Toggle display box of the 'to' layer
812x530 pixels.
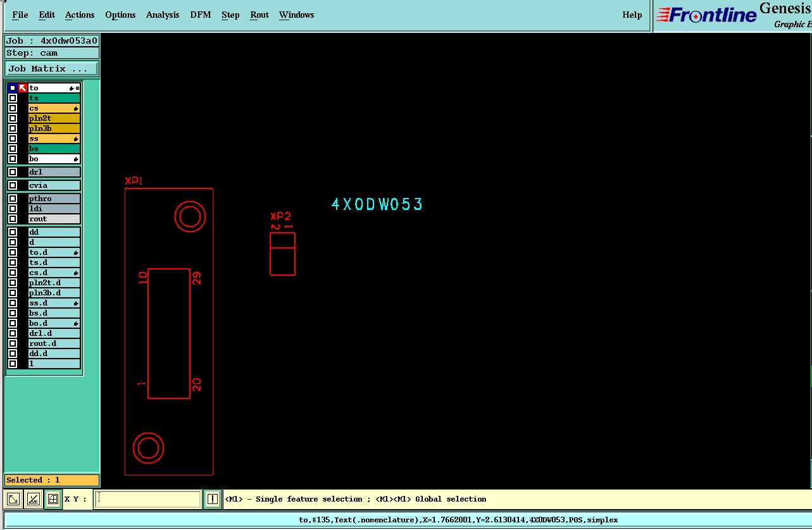tap(13, 88)
